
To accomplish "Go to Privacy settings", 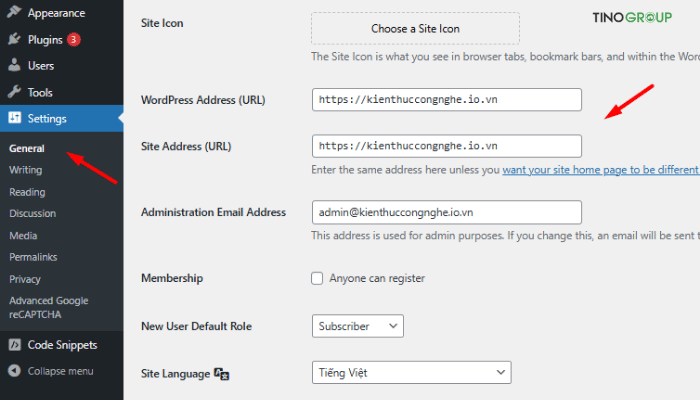I will click(25, 279).
